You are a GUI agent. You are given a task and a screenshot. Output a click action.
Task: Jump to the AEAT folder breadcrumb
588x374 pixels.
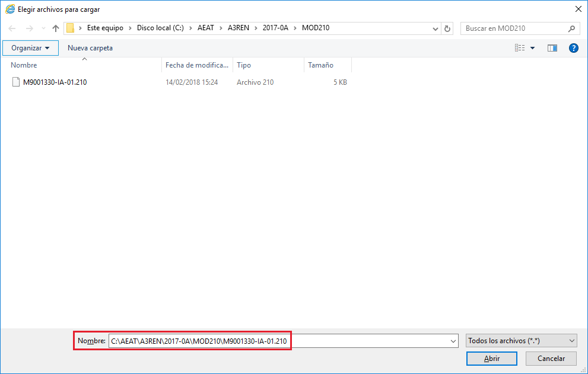(x=205, y=28)
